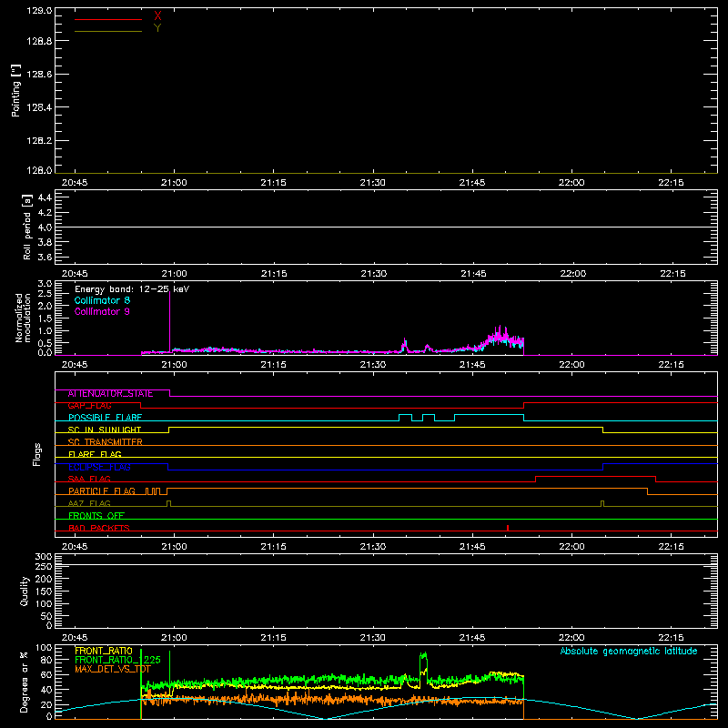Click the 22:00 time label under Roll period panel
728x728 pixels.
[x=573, y=274]
